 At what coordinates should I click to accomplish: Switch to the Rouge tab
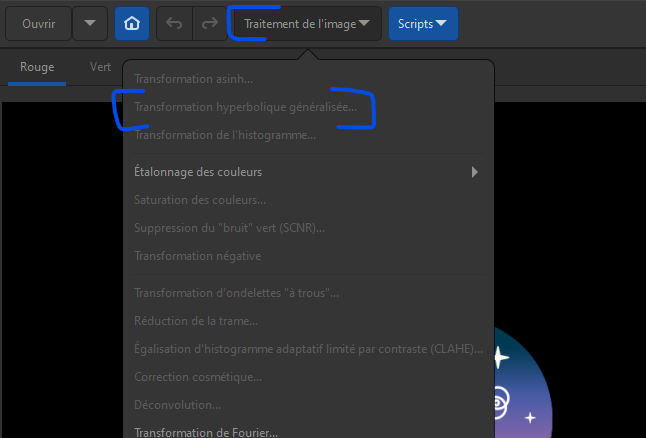(x=37, y=67)
